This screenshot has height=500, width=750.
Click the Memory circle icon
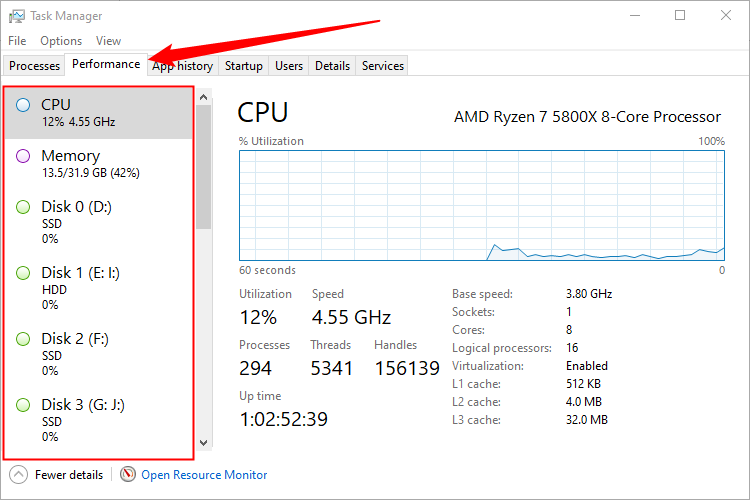(x=24, y=156)
